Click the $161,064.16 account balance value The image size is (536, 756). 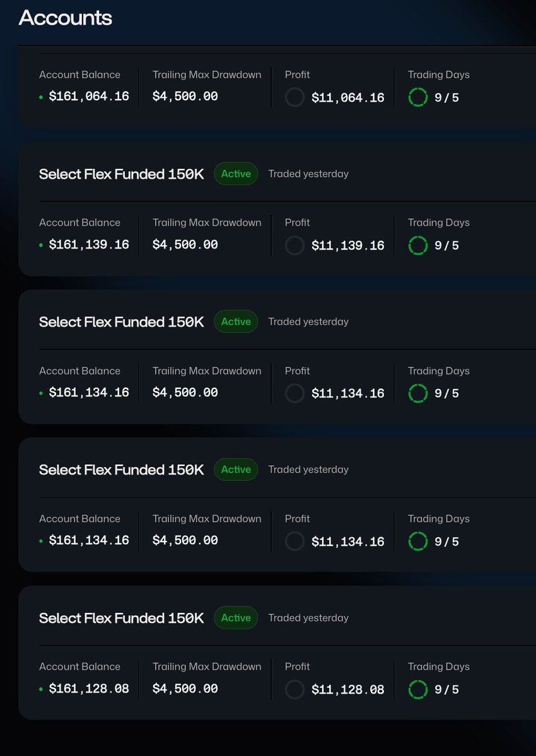pyautogui.click(x=89, y=96)
